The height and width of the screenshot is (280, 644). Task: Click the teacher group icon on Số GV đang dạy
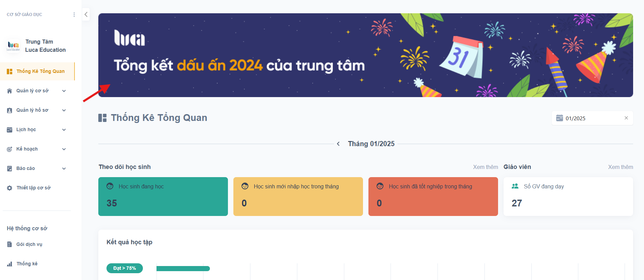[x=515, y=186]
